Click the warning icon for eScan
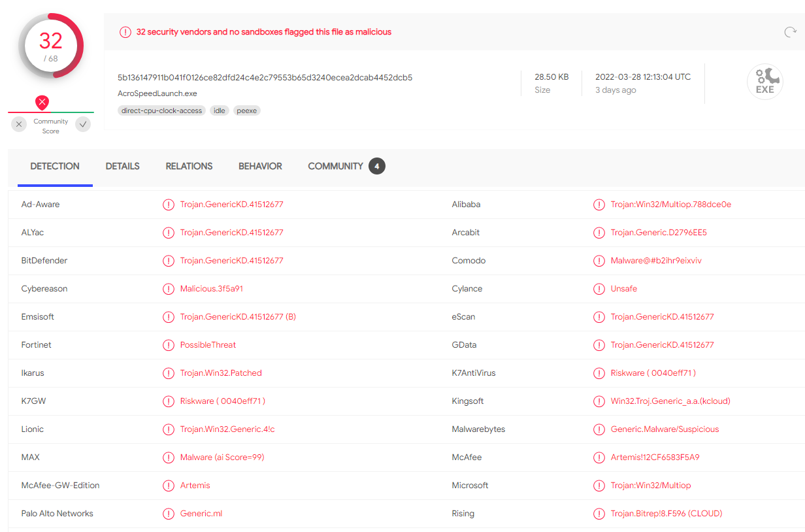Viewport: 805px width, 532px height. pyautogui.click(x=599, y=317)
